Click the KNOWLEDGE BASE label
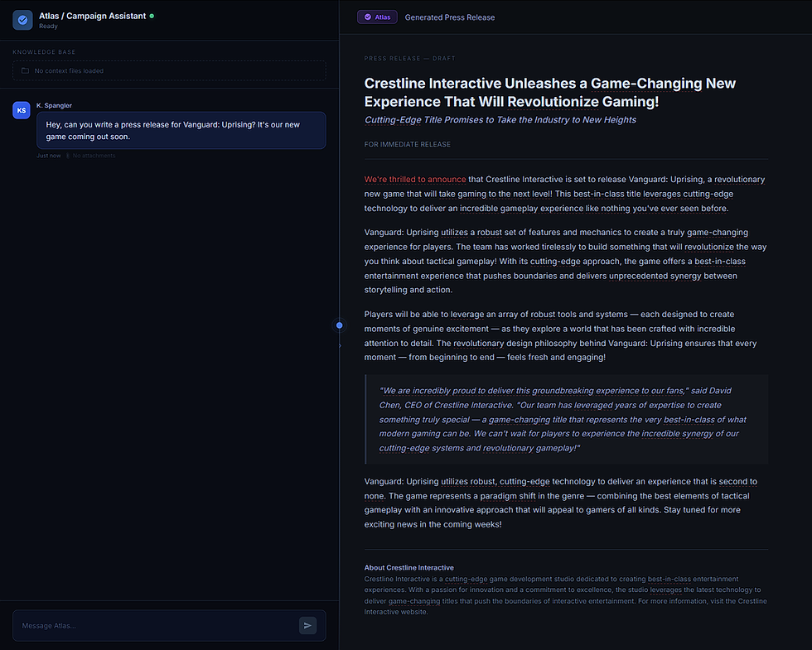812x650 pixels. 44,51
